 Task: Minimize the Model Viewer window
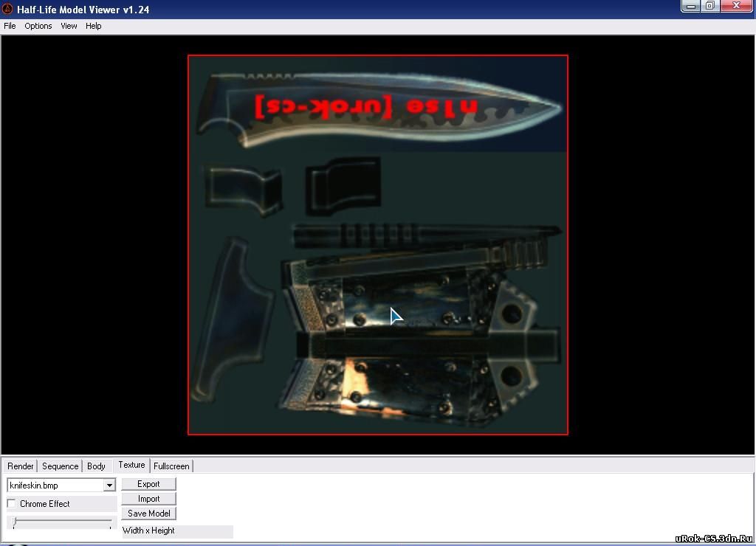pyautogui.click(x=690, y=6)
